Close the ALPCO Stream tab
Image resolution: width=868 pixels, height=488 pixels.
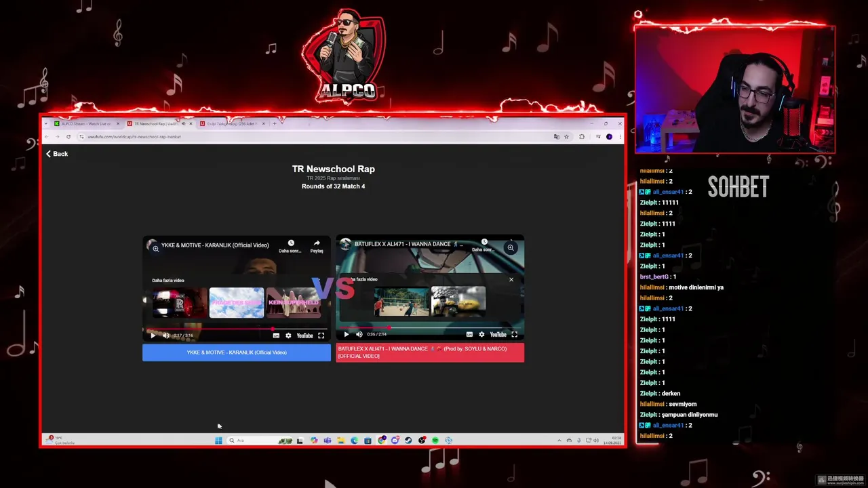pos(118,124)
